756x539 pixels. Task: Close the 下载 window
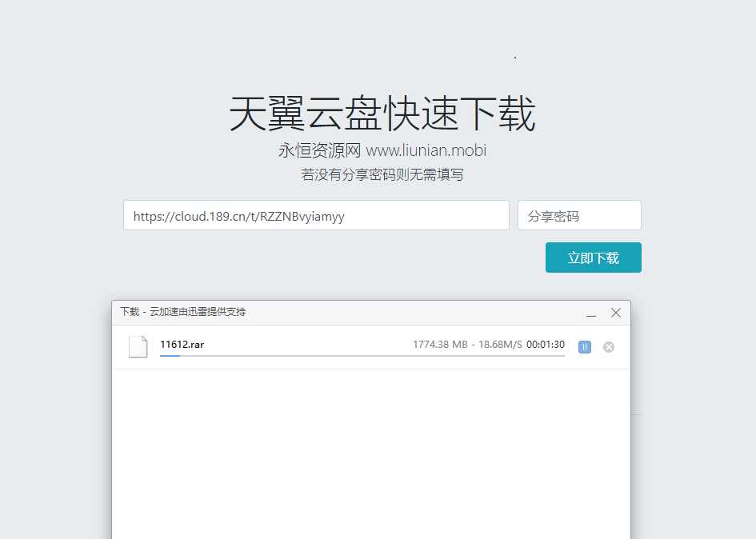coord(615,313)
